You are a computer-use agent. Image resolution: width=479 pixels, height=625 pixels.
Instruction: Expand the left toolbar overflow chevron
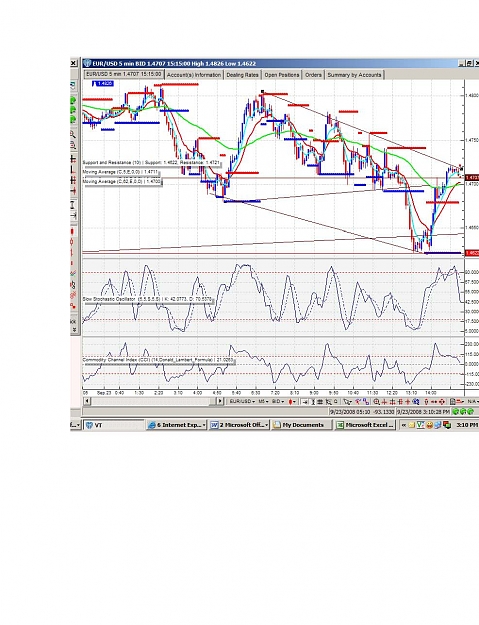74,330
